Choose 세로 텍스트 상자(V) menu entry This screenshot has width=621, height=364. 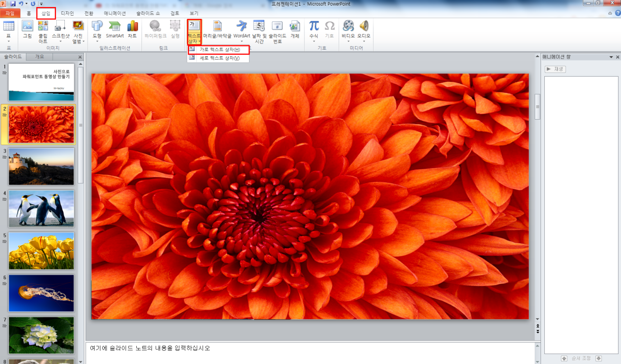(x=218, y=58)
